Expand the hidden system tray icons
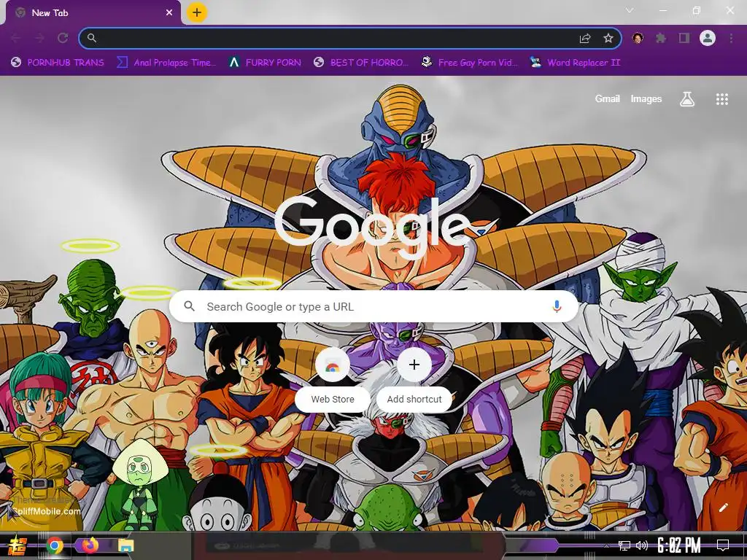This screenshot has width=747, height=560. [606, 546]
